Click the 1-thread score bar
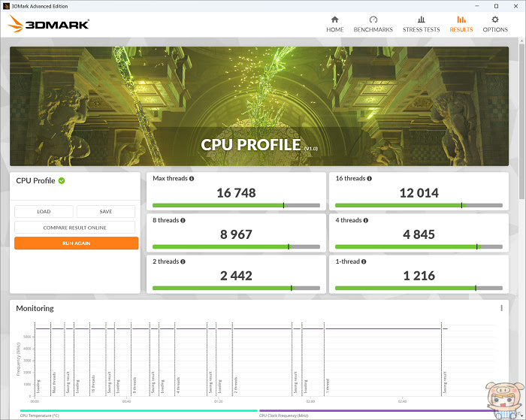Screen dimensions: 526x420 (x=419, y=289)
